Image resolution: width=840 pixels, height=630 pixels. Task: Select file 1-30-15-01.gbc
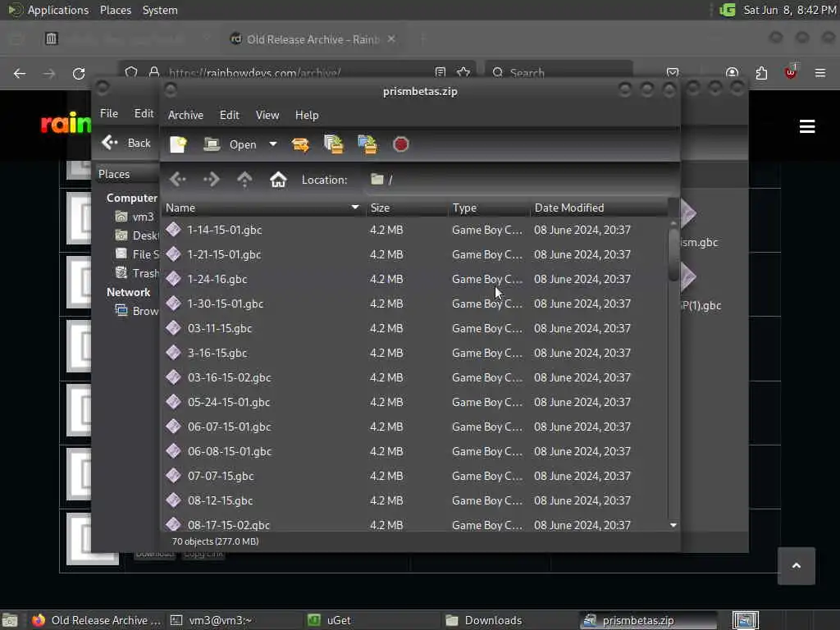(x=415, y=304)
